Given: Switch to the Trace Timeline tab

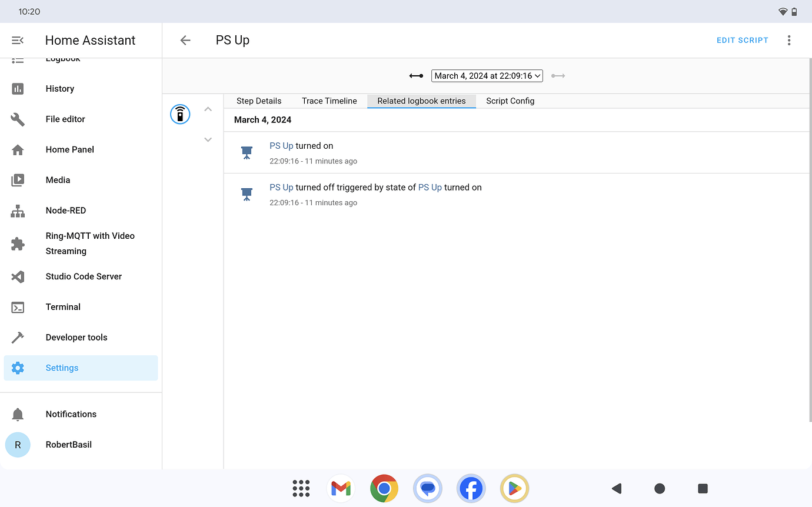Looking at the screenshot, I should (x=330, y=101).
